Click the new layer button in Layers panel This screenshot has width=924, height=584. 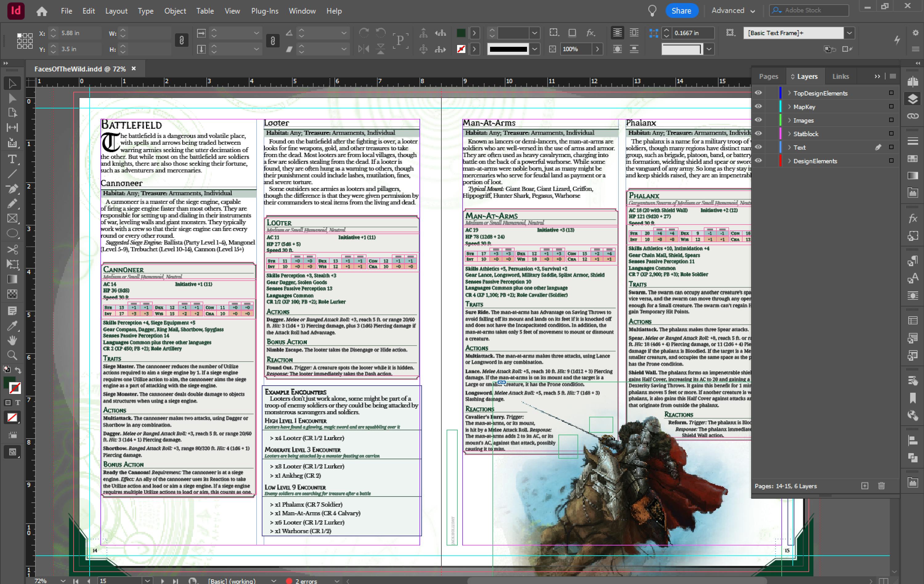point(865,486)
